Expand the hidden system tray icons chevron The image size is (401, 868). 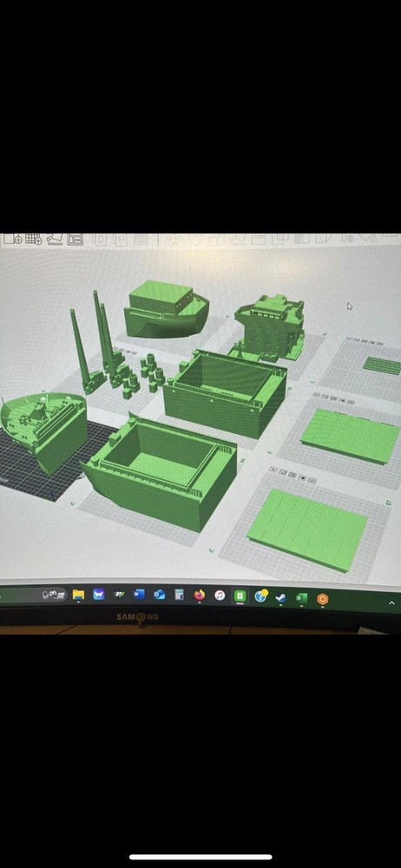392,603
